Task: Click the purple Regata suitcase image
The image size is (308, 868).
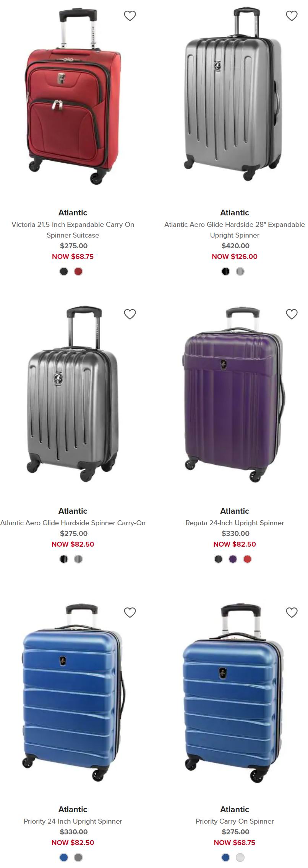Action: point(235,395)
